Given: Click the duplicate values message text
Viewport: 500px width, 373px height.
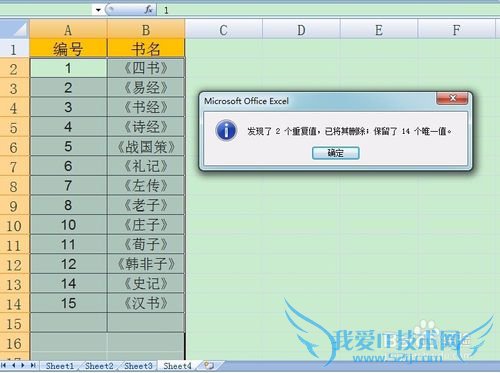Looking at the screenshot, I should 349,131.
